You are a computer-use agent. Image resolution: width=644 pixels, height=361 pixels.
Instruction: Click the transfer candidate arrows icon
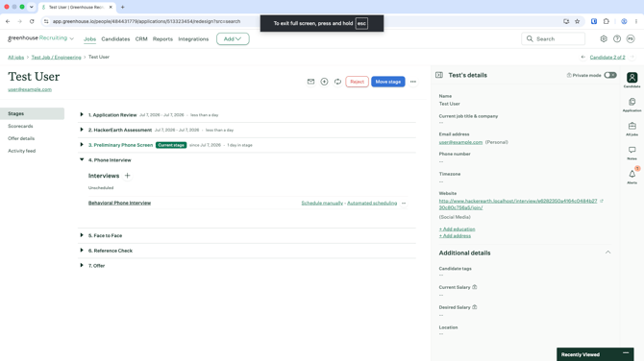337,82
